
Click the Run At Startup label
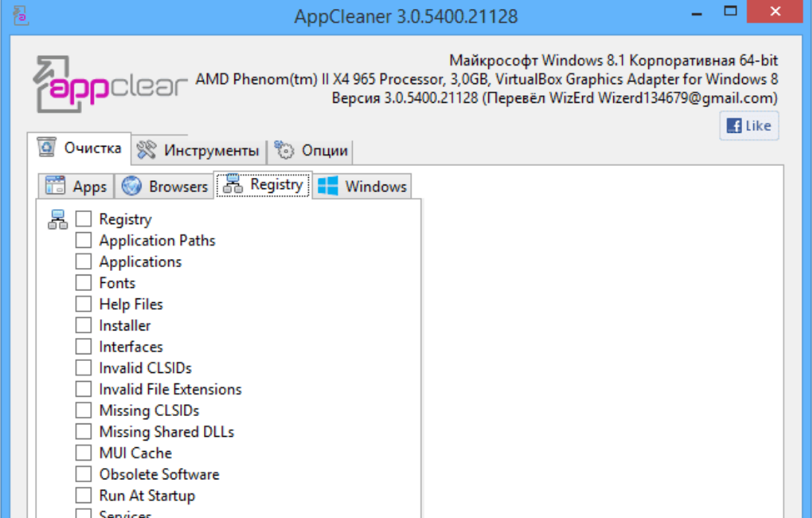(147, 496)
